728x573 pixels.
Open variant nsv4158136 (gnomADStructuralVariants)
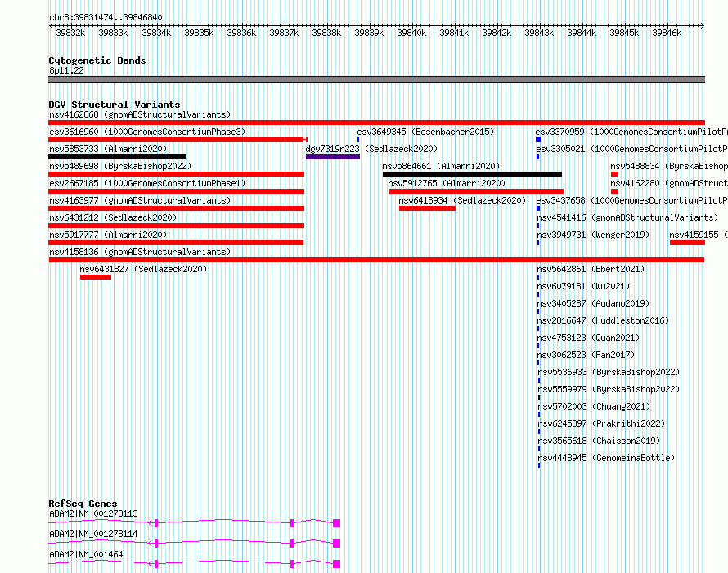140,252
